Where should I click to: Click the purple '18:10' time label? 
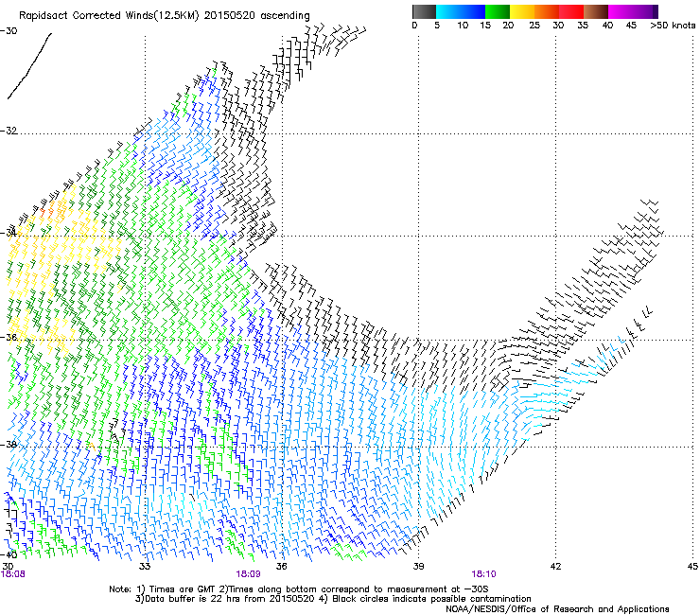click(x=483, y=574)
